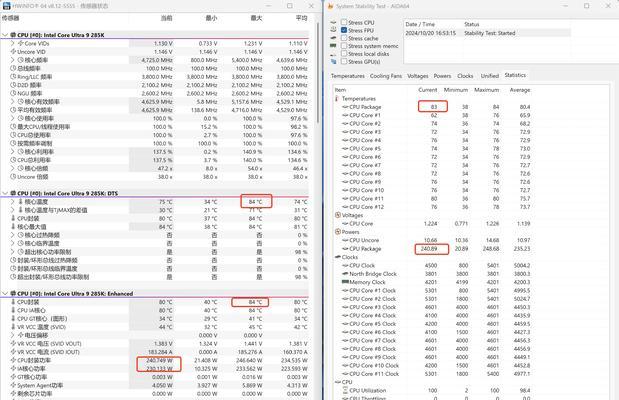
Task: Click the Current column header in AIDA64
Action: (x=428, y=90)
